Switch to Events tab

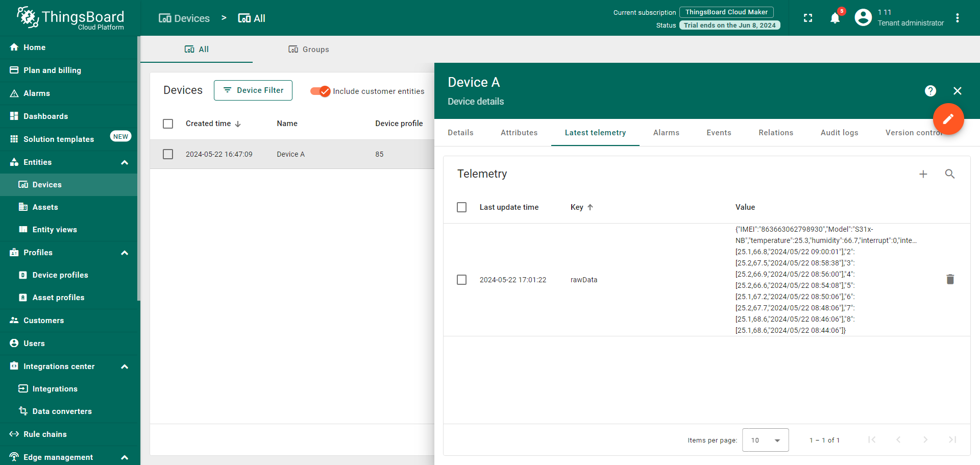(x=719, y=133)
